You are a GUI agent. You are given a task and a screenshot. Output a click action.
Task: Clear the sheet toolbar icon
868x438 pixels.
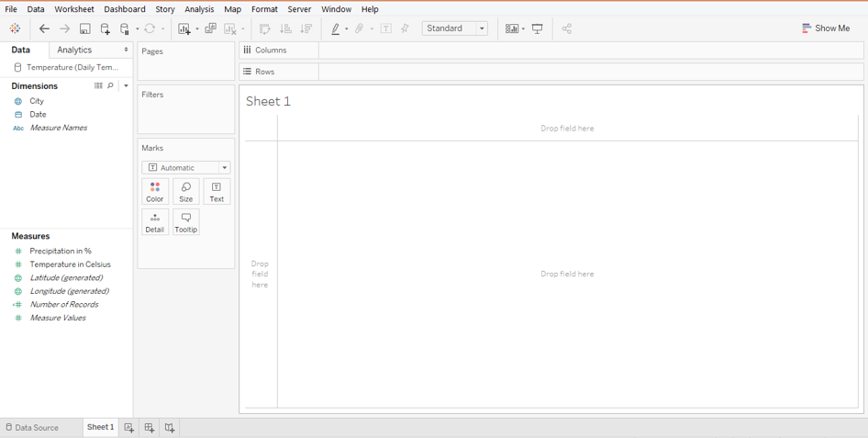(x=230, y=28)
